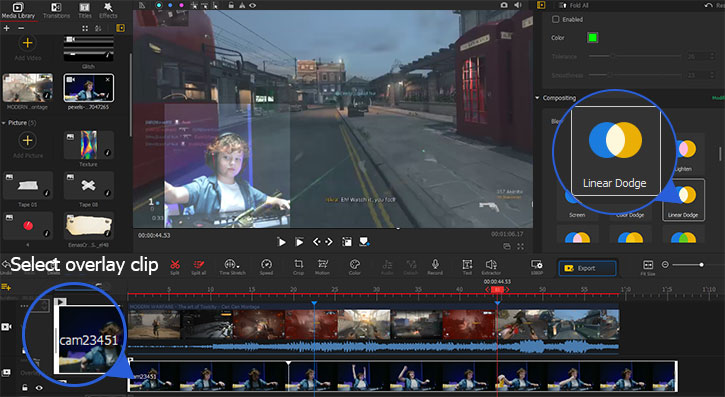The image size is (725, 397).
Task: Click the fullscreen icon under preview
Action: pyautogui.click(x=521, y=247)
